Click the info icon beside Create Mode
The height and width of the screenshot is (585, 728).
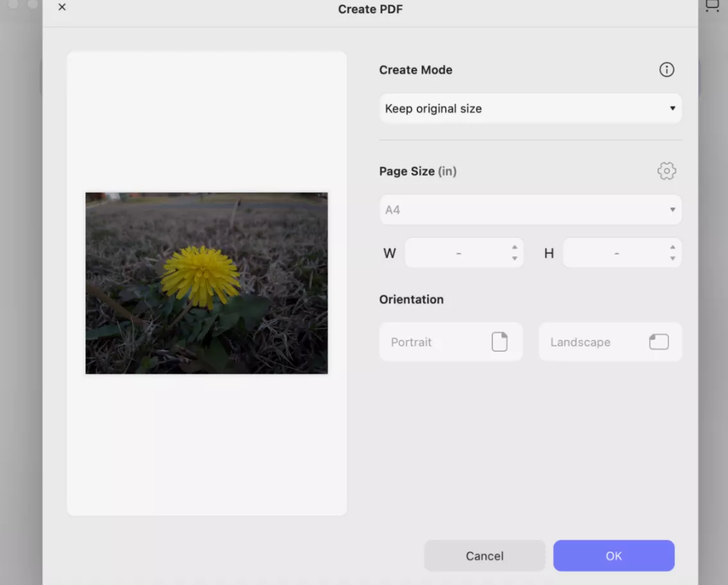(x=666, y=70)
